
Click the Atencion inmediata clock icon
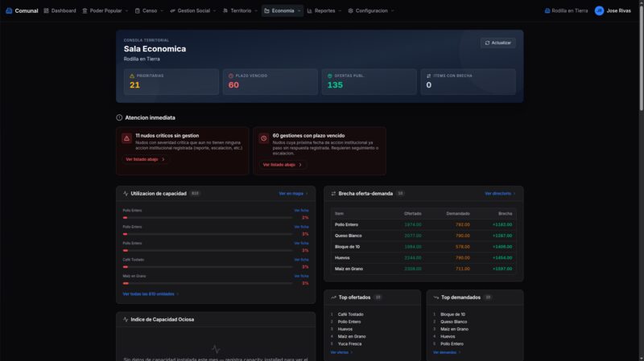[119, 117]
